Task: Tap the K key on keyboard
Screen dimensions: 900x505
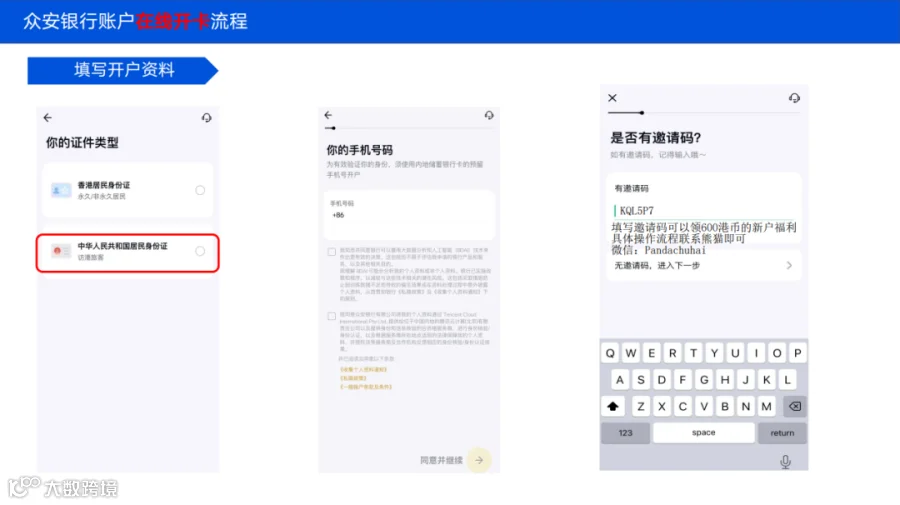Action: (x=766, y=380)
